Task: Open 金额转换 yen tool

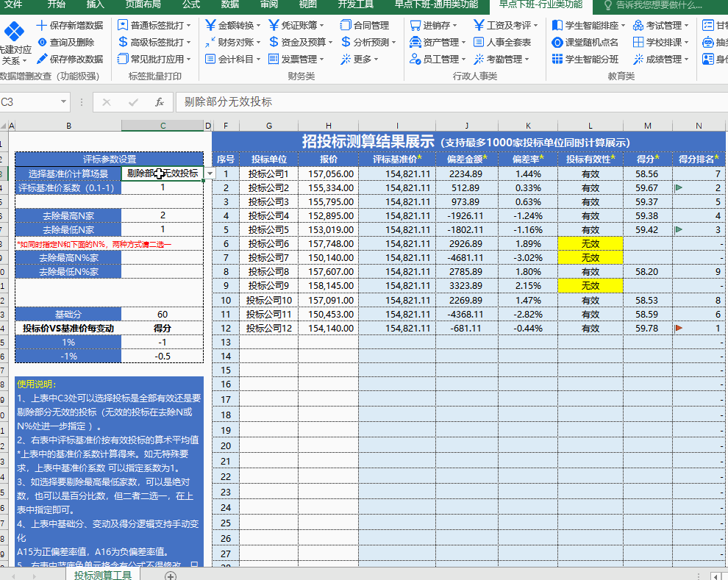Action: (x=233, y=26)
